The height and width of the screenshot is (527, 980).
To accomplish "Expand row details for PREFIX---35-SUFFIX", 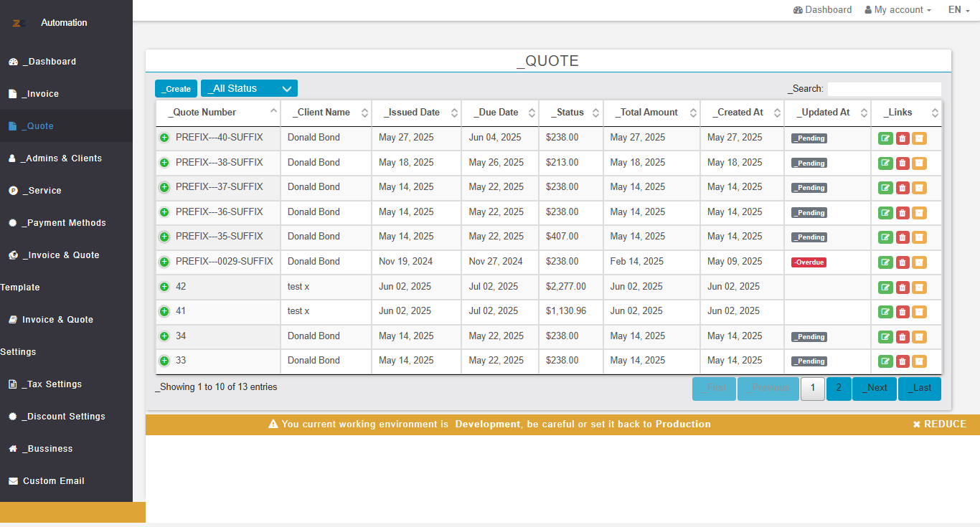I will pos(164,237).
